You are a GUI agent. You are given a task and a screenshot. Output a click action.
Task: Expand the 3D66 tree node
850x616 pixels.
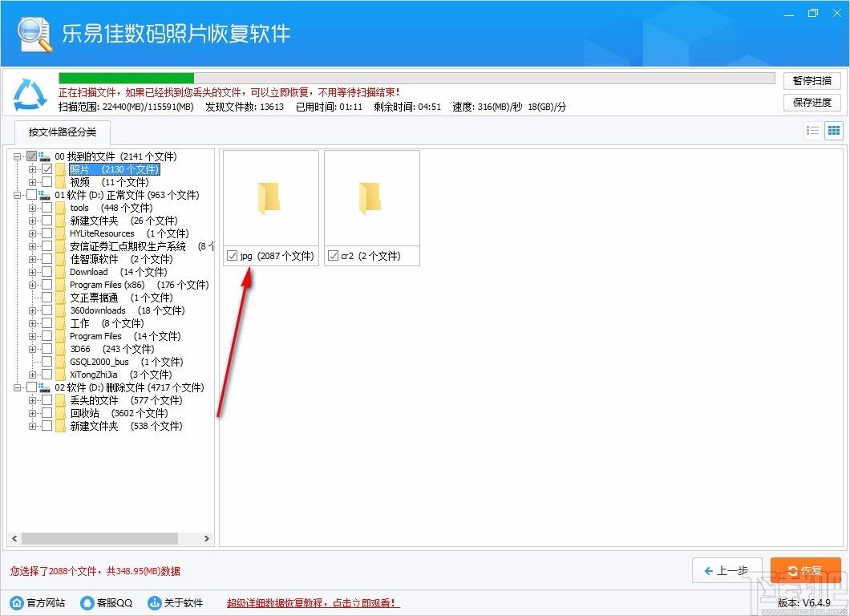click(33, 349)
